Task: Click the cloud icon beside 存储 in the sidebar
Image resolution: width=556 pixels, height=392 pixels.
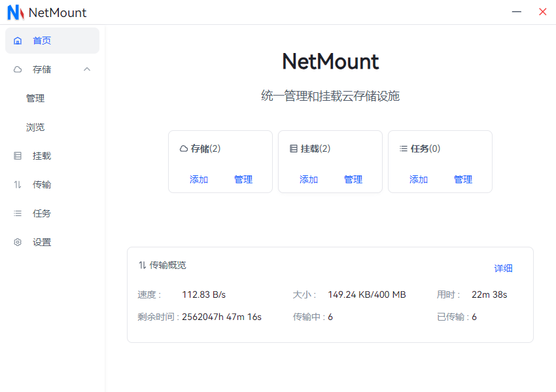Action: pos(18,69)
